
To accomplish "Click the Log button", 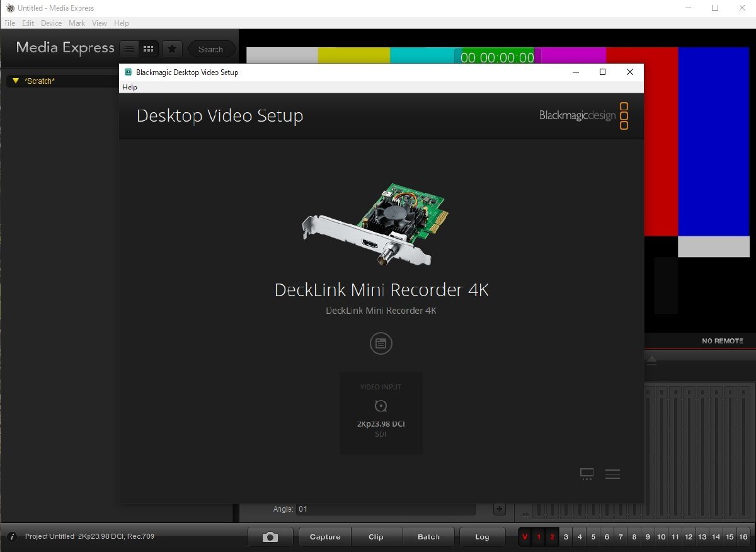I will click(482, 537).
